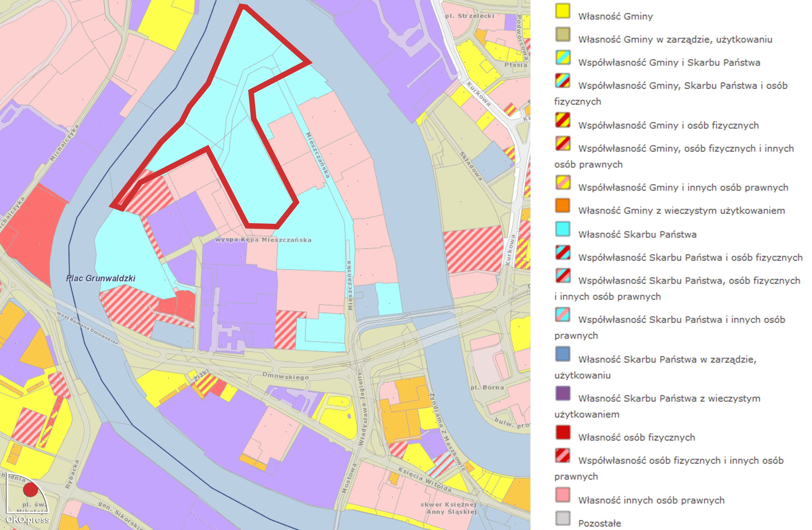Click the olive swatch for Gminy w zarządzie
The width and height of the screenshot is (812, 530).
(x=563, y=35)
